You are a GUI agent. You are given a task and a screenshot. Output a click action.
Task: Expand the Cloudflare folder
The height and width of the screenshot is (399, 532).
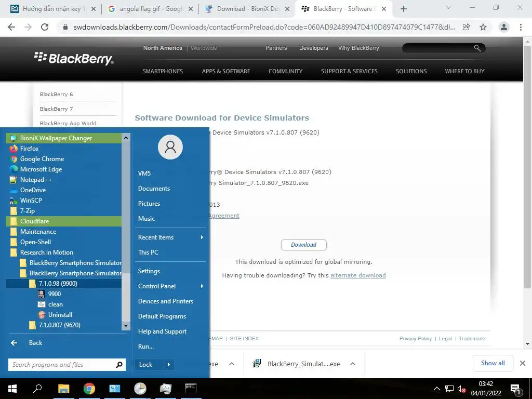click(x=64, y=221)
